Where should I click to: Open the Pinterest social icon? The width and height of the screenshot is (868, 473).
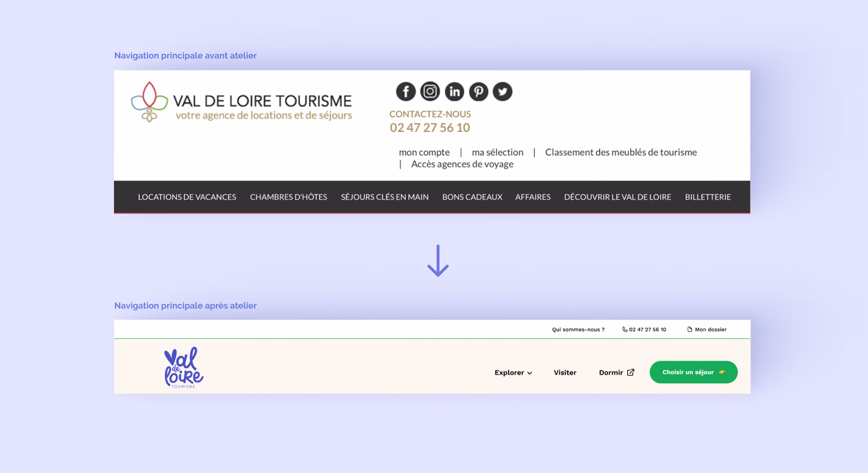point(478,91)
